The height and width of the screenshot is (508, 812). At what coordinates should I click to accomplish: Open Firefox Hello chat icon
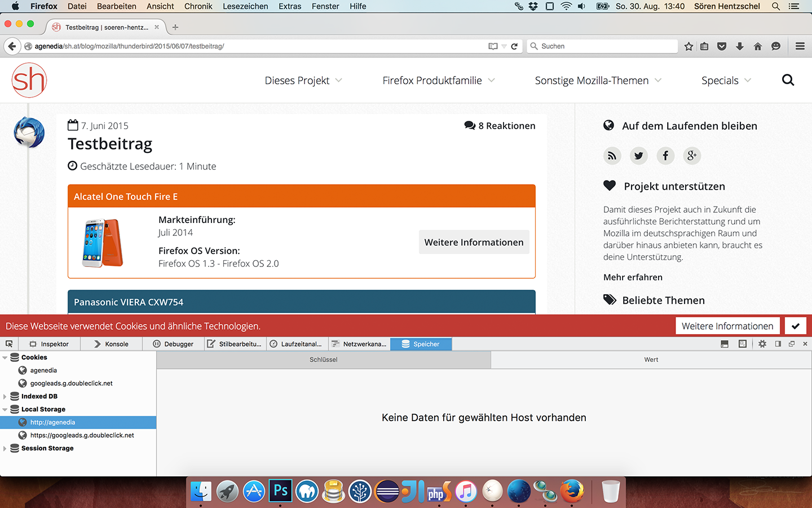tap(776, 46)
